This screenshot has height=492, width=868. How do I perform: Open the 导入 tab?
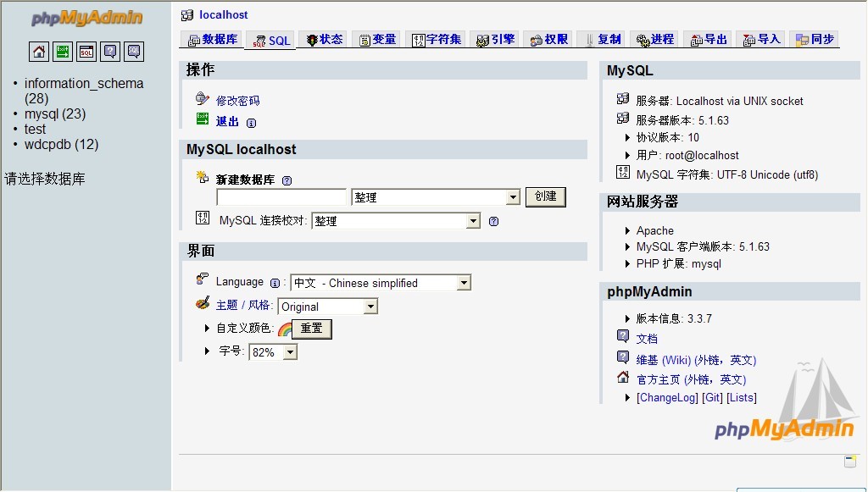coord(761,39)
